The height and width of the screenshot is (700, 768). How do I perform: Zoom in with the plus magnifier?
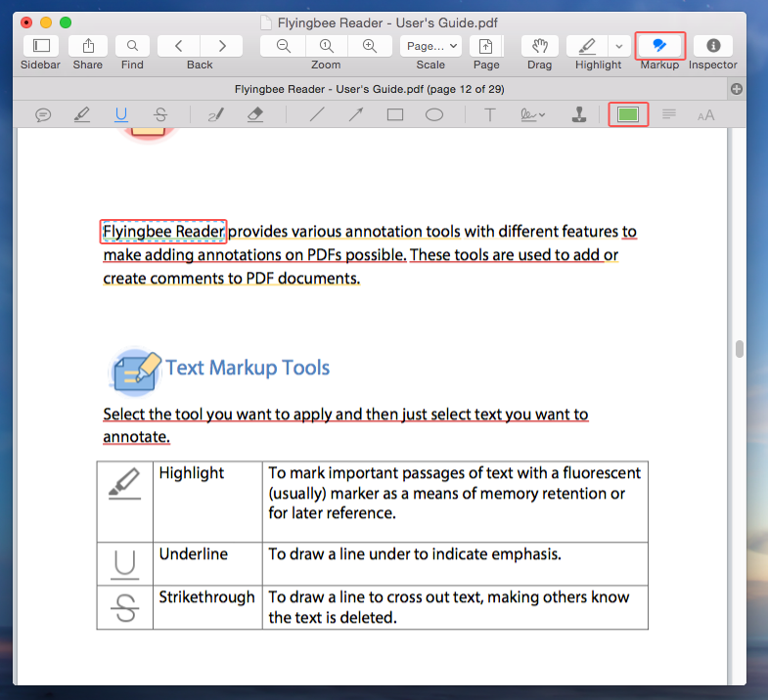coord(370,46)
